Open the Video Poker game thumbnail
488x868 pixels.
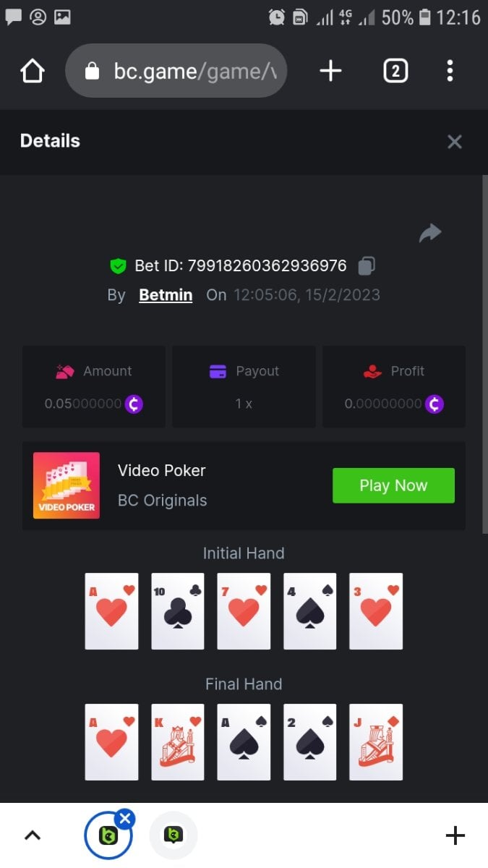67,485
